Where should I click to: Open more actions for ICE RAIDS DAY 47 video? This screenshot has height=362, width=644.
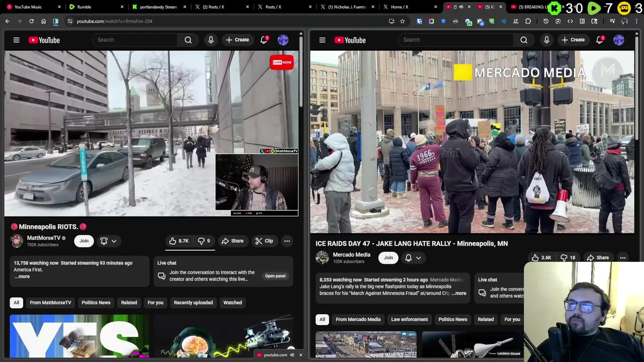pyautogui.click(x=623, y=257)
